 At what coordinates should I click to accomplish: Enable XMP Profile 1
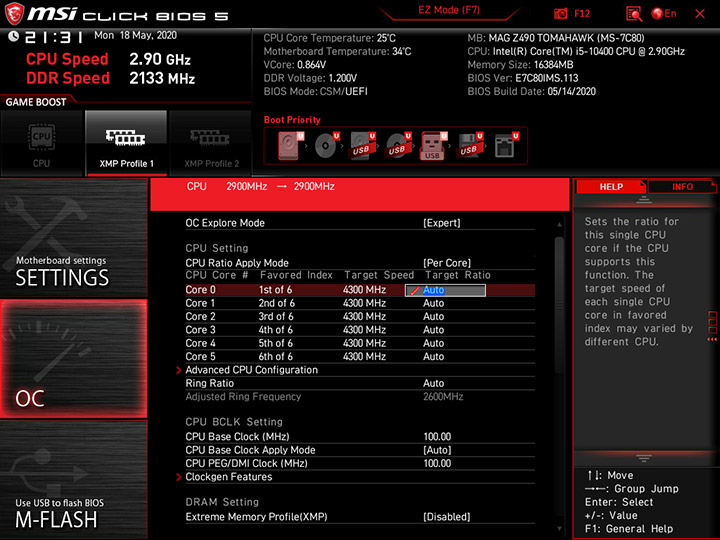pos(126,143)
